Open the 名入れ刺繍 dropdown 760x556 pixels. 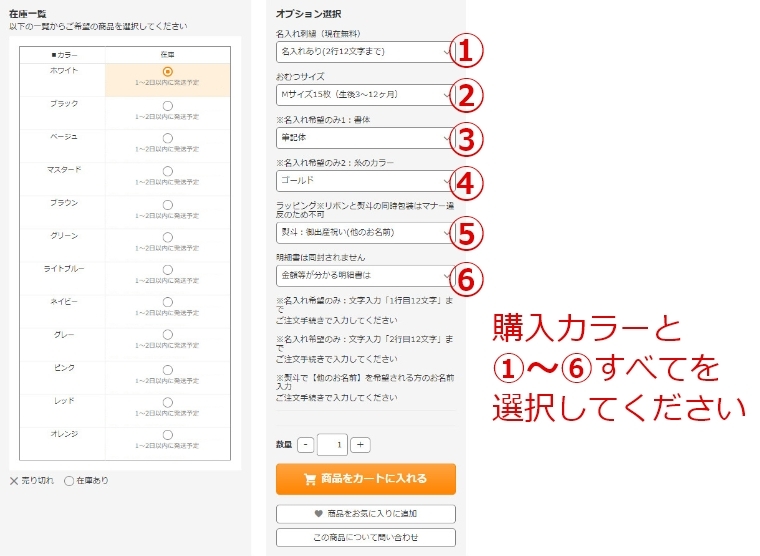(x=365, y=50)
